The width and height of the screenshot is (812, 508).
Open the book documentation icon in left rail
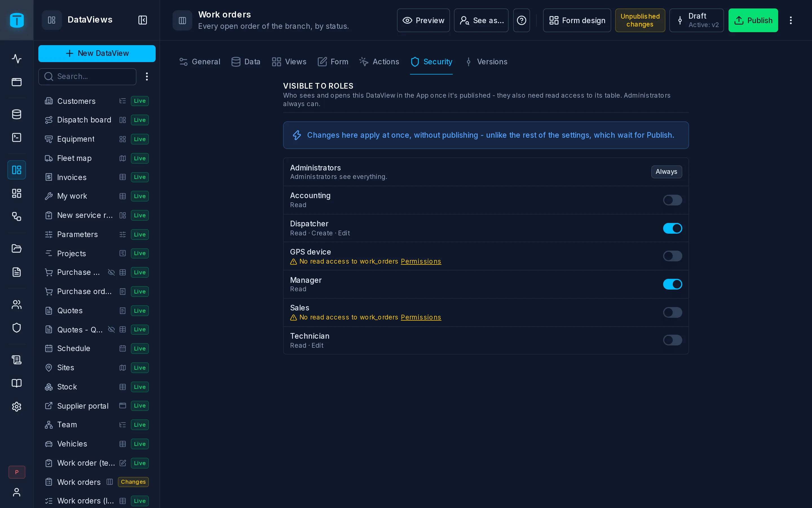pos(17,383)
